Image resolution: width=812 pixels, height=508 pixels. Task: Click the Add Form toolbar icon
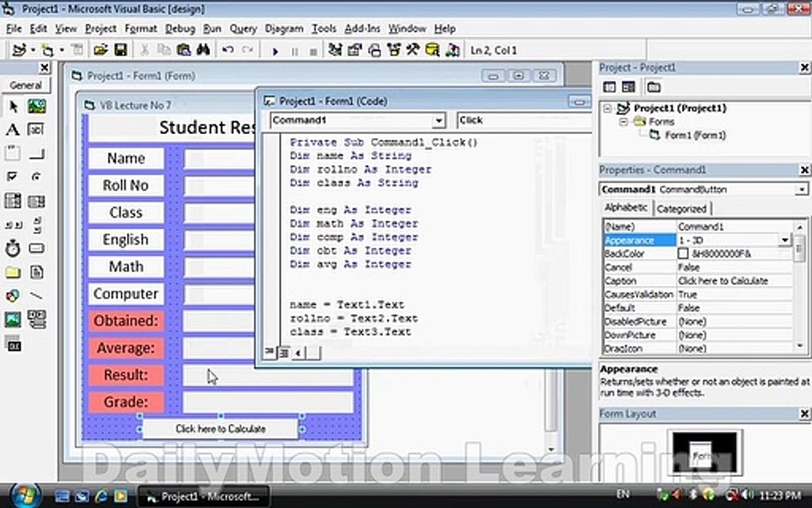point(48,50)
